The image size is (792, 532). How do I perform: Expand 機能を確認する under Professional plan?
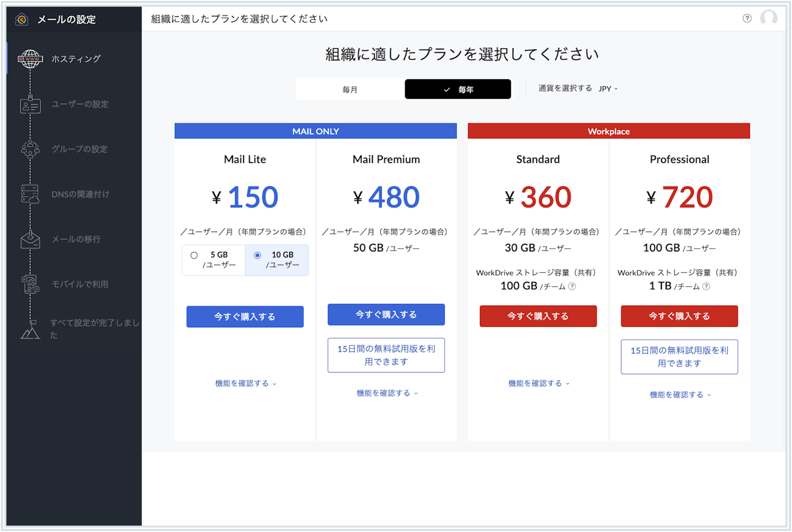coord(680,395)
